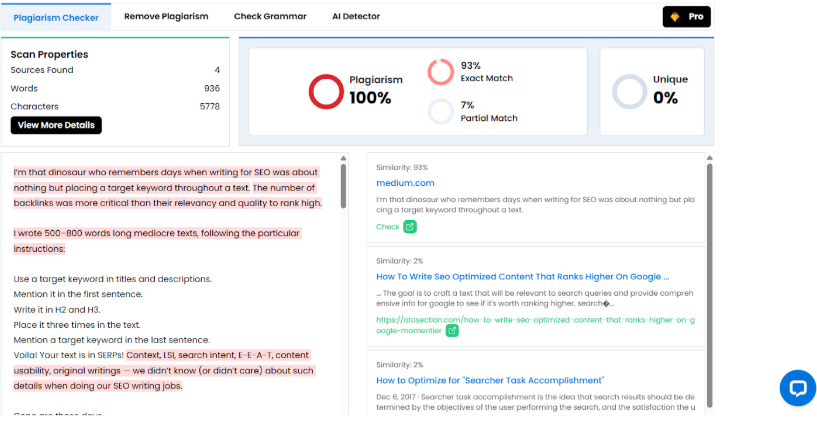The height and width of the screenshot is (421, 817).
Task: Open the Check Grammar tab
Action: point(270,16)
